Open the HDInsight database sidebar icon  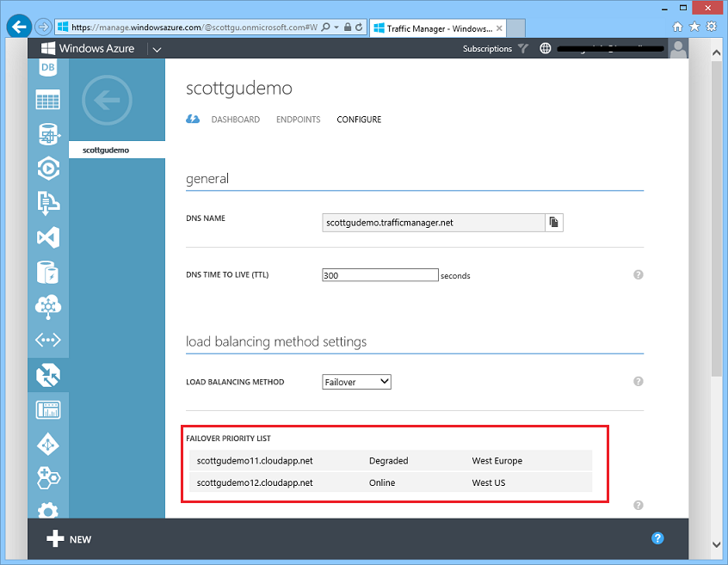(x=48, y=134)
